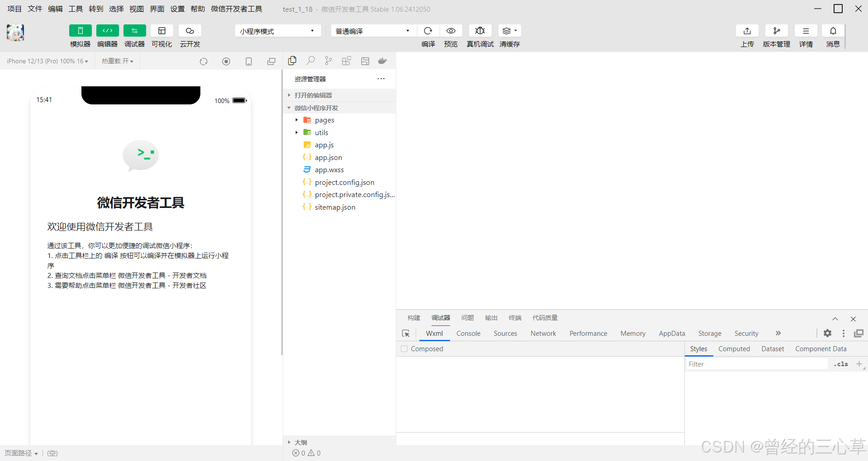The height and width of the screenshot is (461, 868).
Task: Open version management (版本管理) icon
Action: [x=777, y=31]
